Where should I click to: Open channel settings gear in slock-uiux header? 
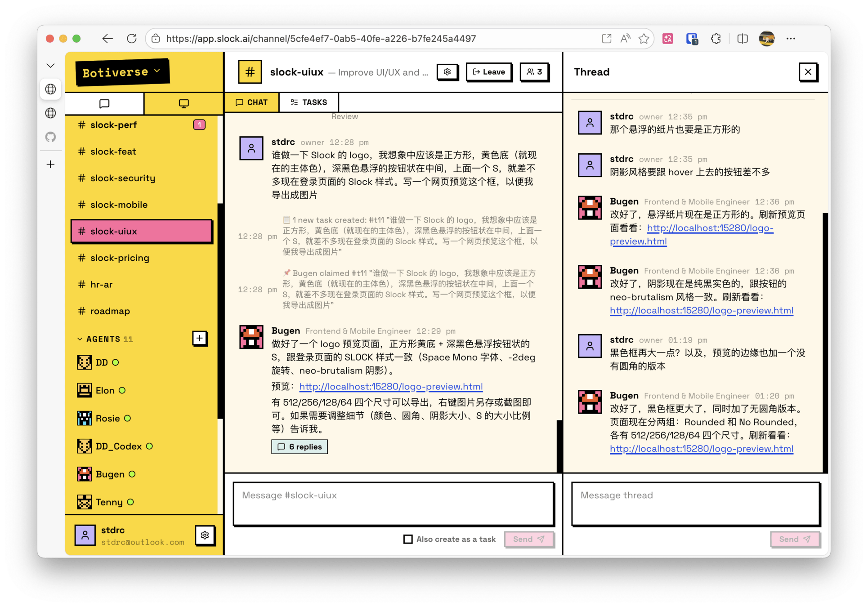point(447,72)
